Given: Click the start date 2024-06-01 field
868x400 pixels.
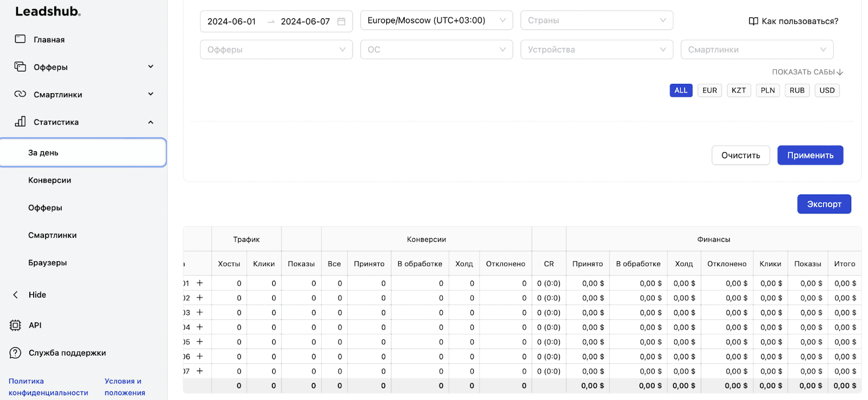Looking at the screenshot, I should click(232, 22).
